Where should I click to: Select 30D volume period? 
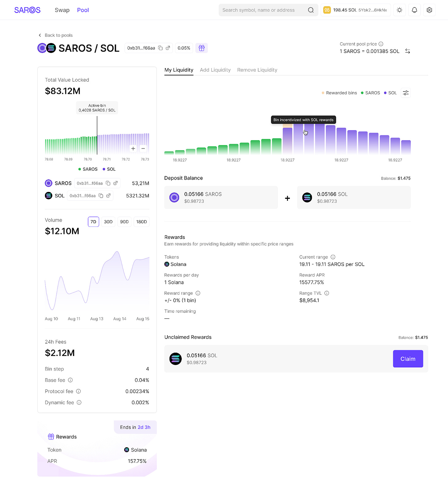[x=108, y=222]
